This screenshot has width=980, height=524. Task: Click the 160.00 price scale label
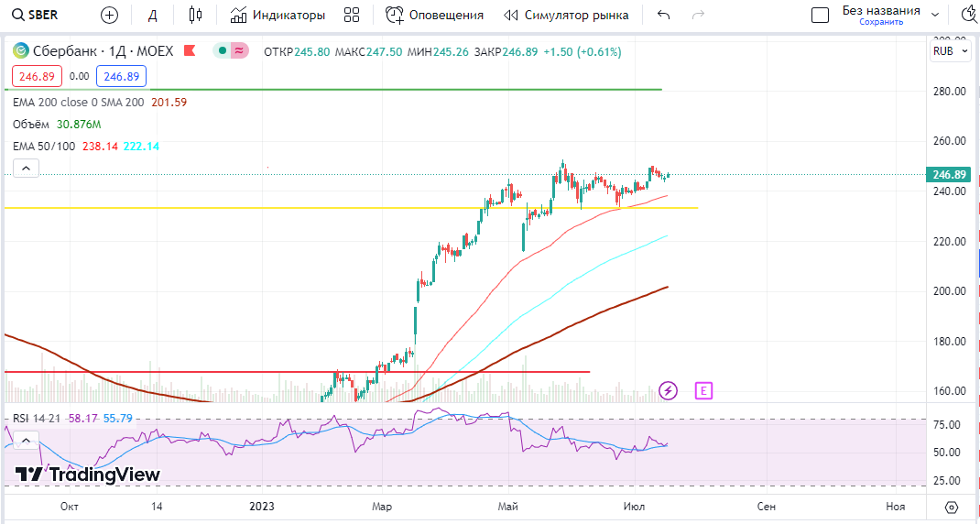pos(950,391)
